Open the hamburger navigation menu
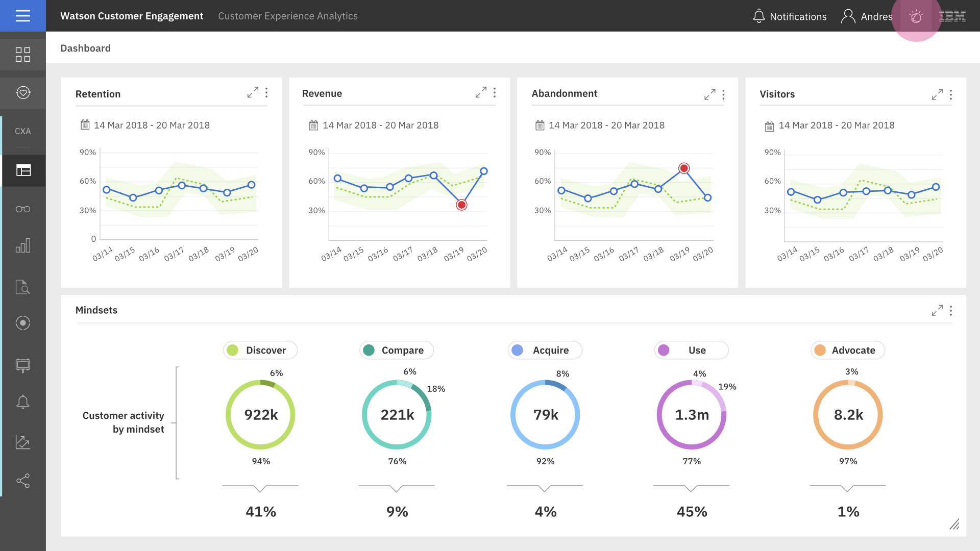 [23, 16]
